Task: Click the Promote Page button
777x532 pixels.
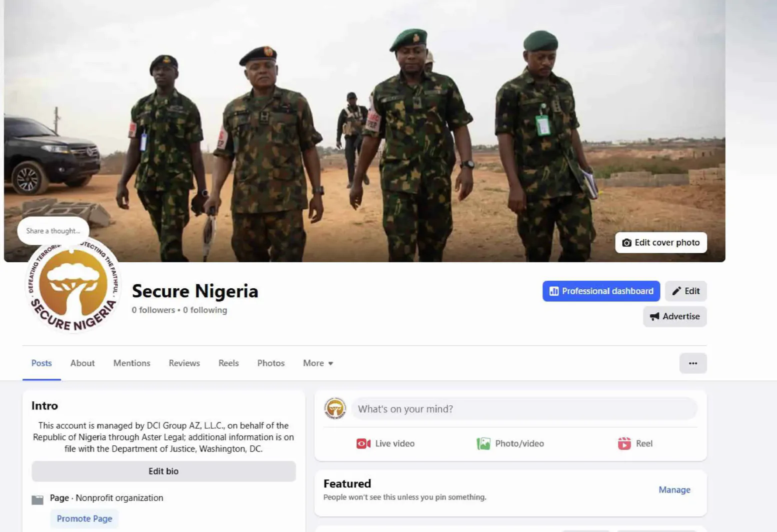Action: (x=84, y=518)
